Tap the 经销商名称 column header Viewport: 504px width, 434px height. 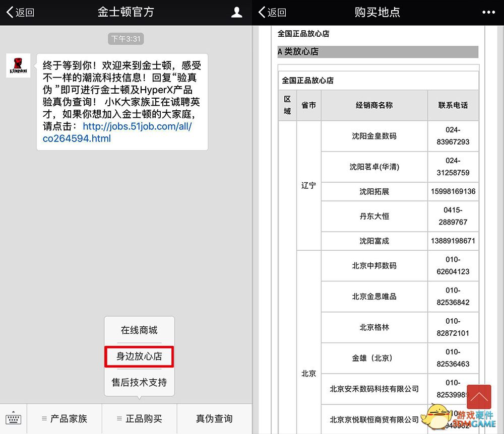[x=374, y=105]
